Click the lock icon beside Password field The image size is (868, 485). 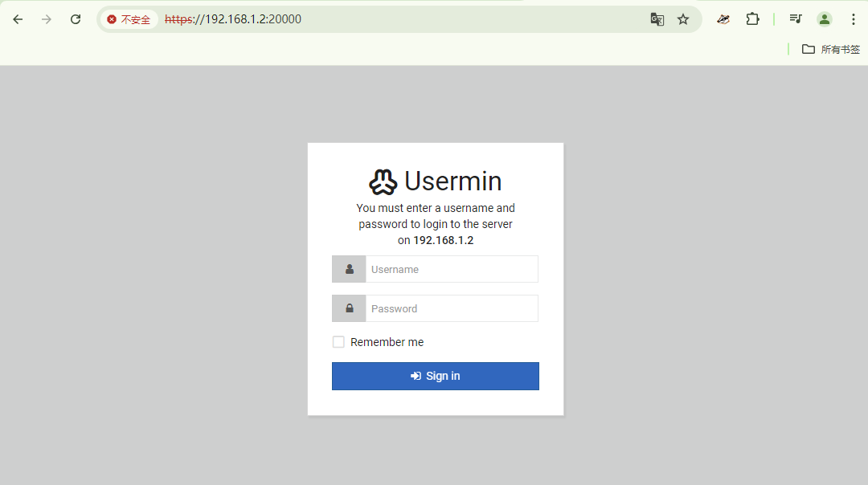point(349,308)
